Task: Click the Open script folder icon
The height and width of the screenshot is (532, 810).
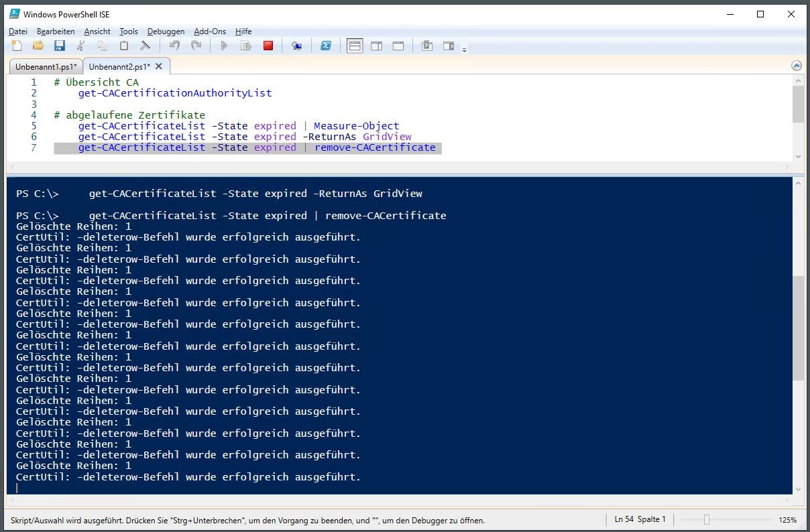Action: tap(38, 46)
